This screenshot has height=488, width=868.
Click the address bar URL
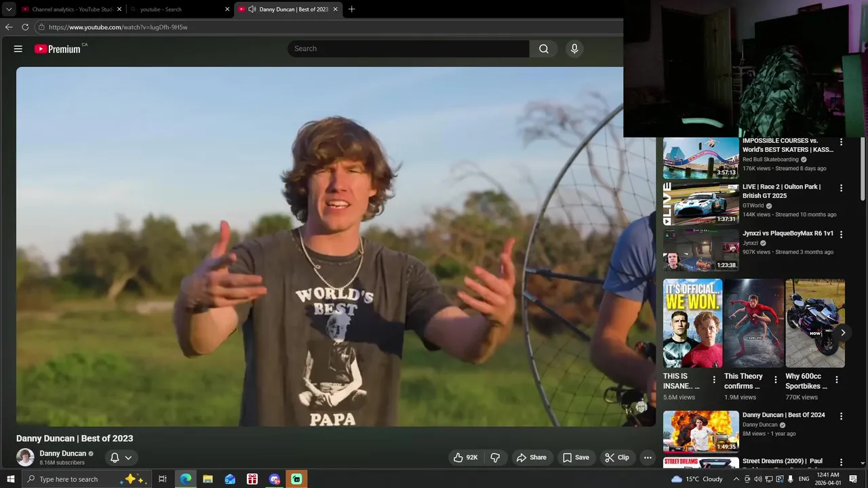tap(118, 27)
